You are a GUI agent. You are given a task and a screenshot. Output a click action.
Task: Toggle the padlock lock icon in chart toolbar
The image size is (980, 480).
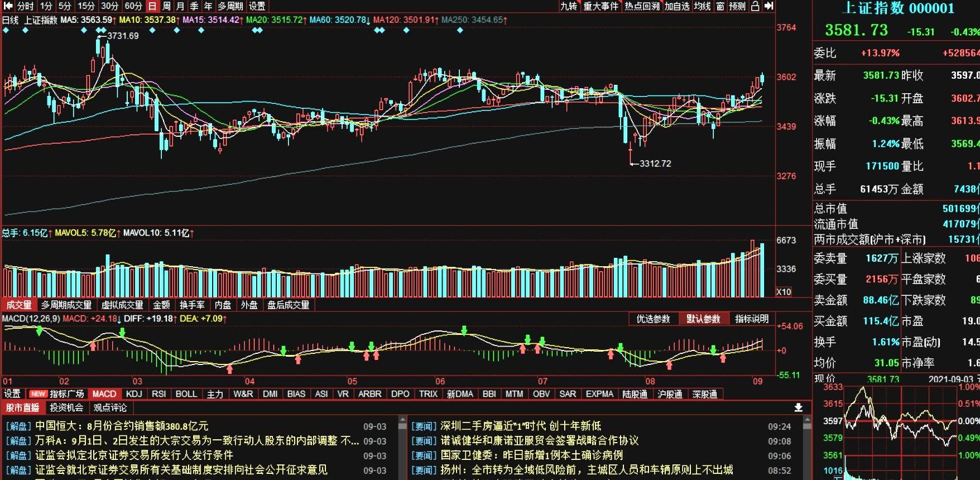pos(755,6)
